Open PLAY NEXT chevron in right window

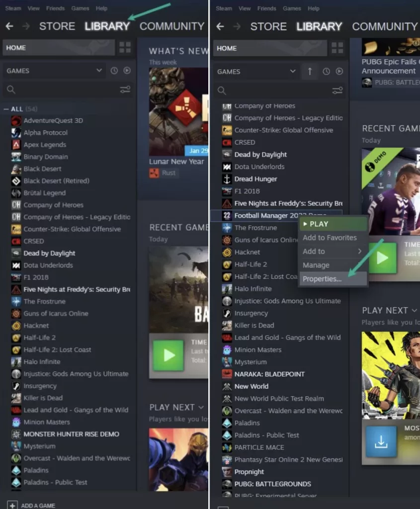pyautogui.click(x=414, y=311)
